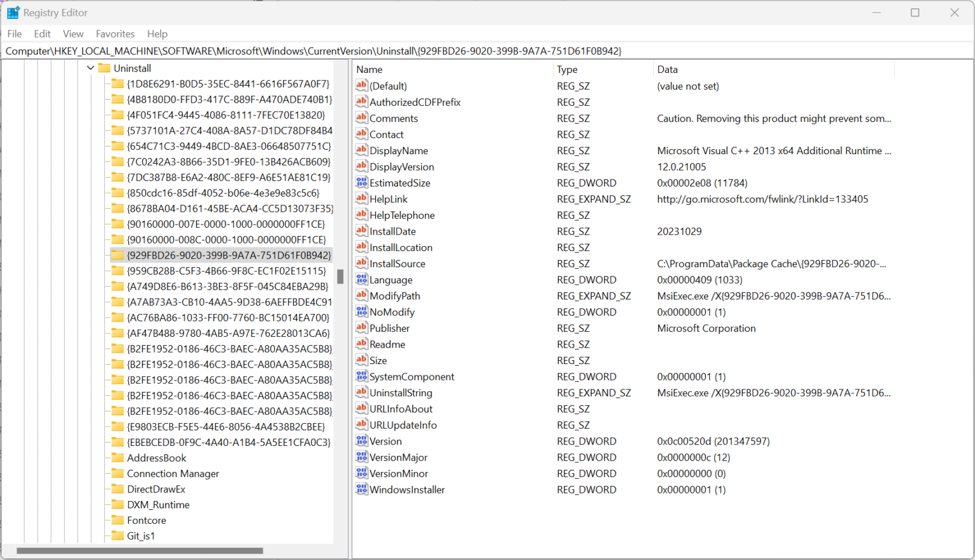
Task: Click the folder icon of AddressBook key
Action: pos(117,458)
